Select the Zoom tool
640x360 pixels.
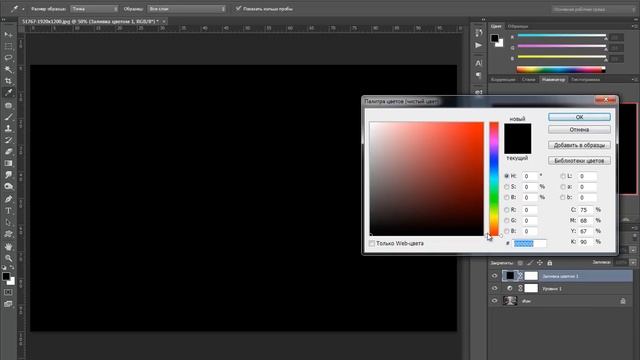8,258
